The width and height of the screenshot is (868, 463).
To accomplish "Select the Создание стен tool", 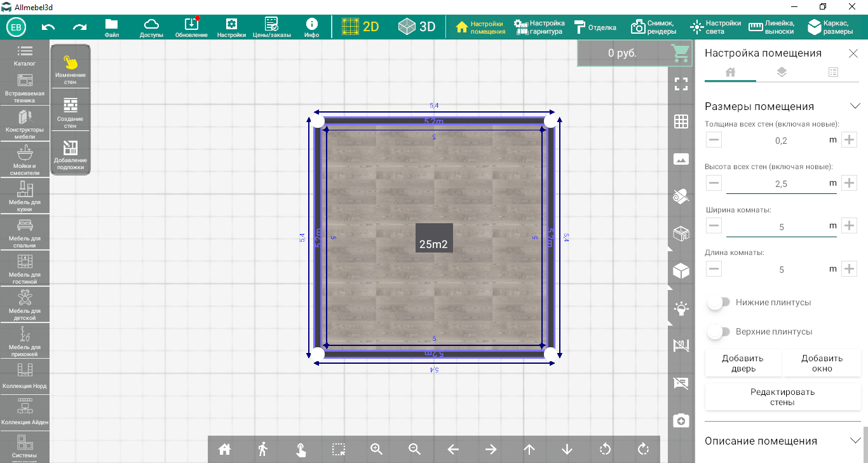I will 71,112.
